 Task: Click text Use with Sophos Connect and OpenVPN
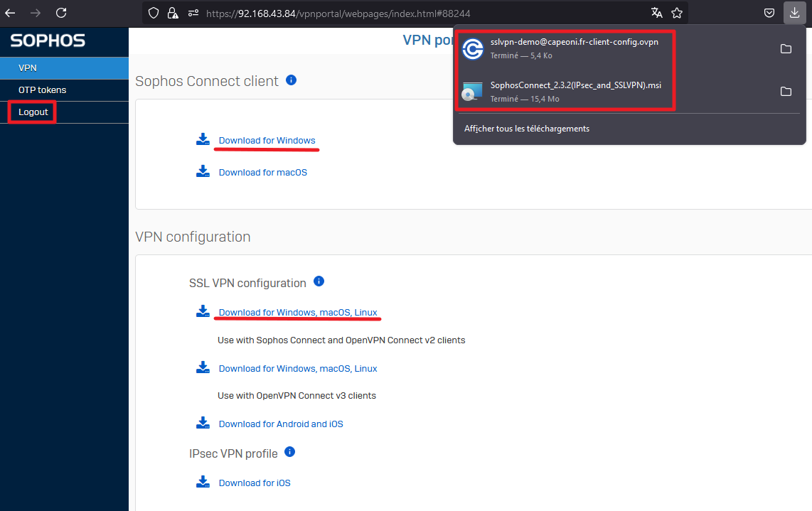pyautogui.click(x=341, y=340)
